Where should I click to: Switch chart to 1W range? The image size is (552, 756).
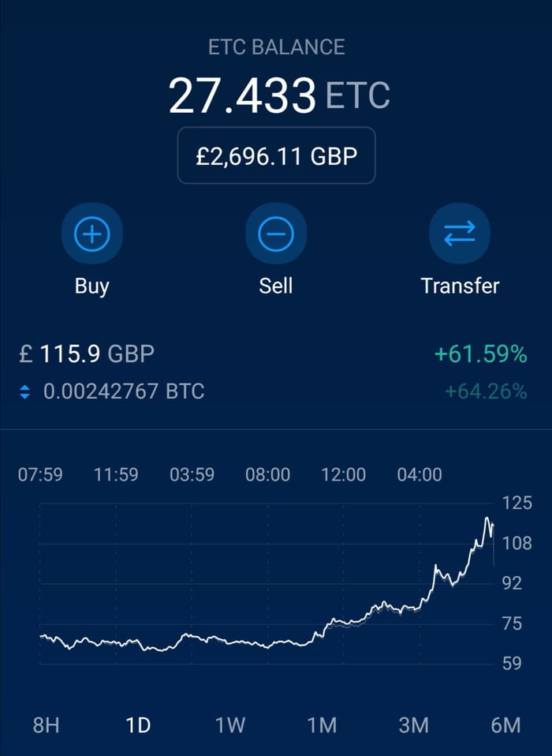[x=230, y=725]
